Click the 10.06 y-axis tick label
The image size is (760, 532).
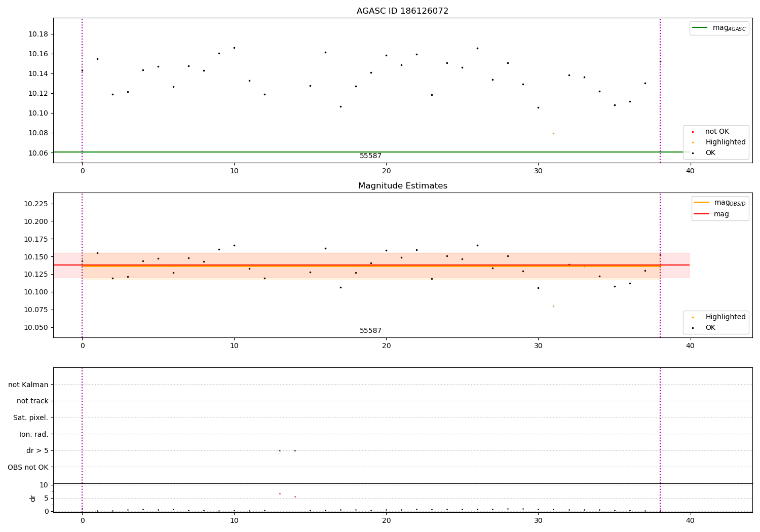pos(38,153)
